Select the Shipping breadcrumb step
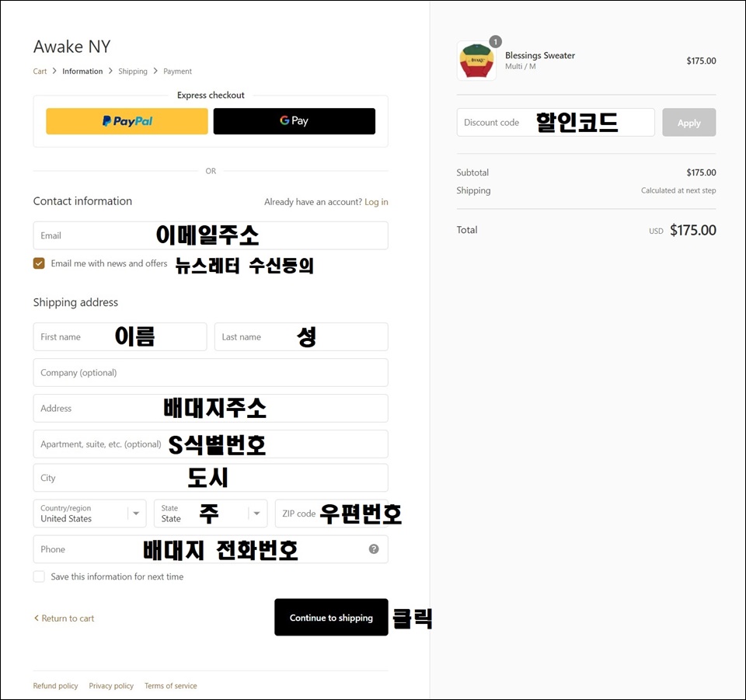The width and height of the screenshot is (746, 700). click(133, 71)
